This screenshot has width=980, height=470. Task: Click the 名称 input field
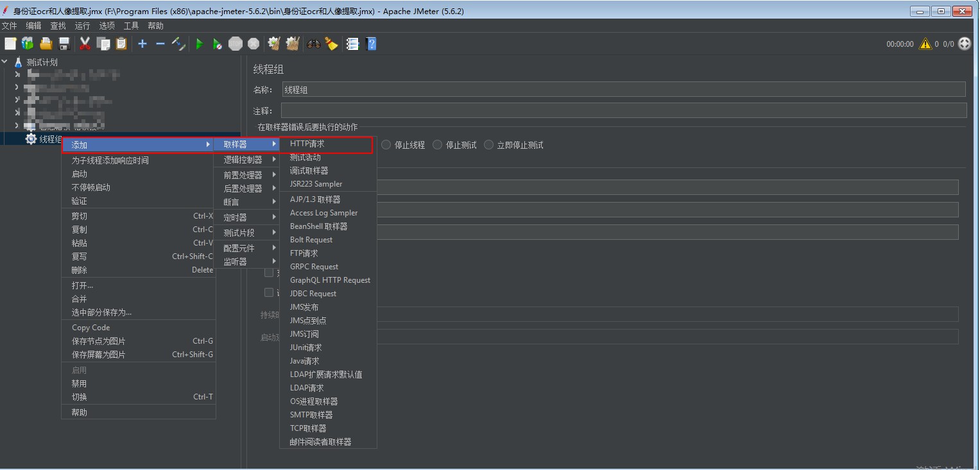pyautogui.click(x=623, y=90)
